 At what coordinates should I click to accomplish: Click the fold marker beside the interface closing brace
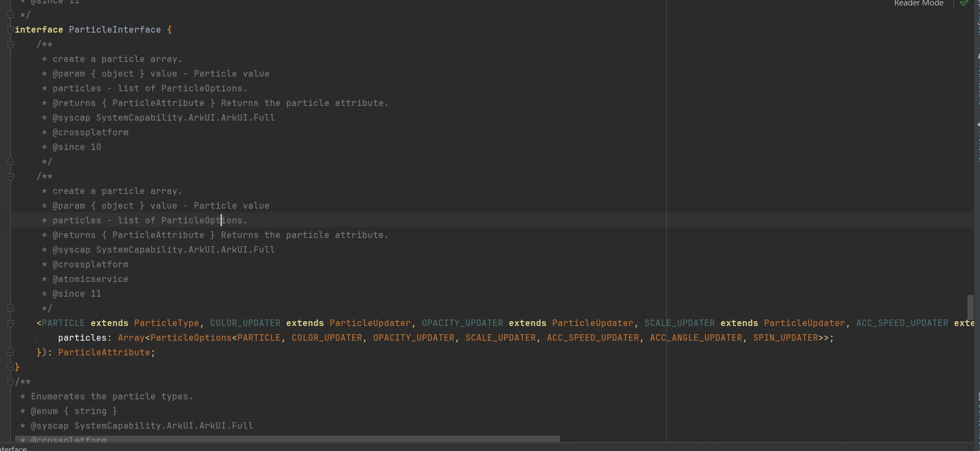[10, 367]
